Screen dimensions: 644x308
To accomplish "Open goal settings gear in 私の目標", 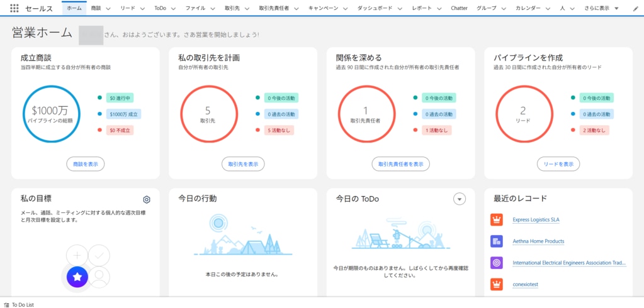I will coord(147,199).
